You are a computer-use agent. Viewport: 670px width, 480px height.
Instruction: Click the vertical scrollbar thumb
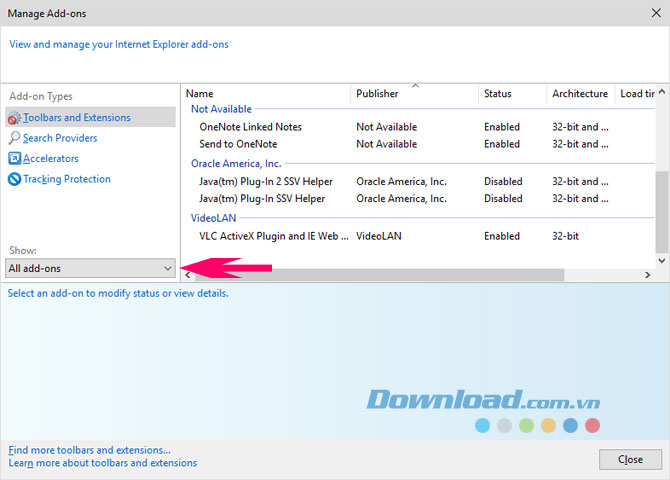point(662,212)
